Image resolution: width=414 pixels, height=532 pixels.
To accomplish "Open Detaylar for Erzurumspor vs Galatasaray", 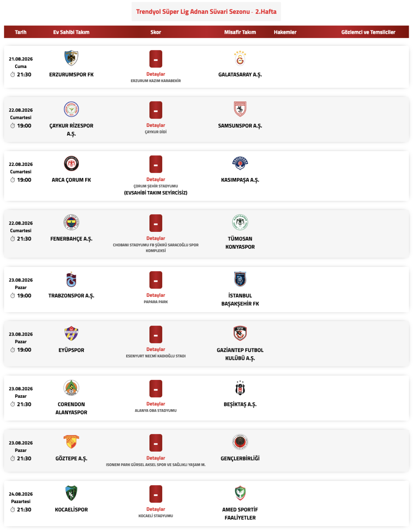I will (x=156, y=74).
